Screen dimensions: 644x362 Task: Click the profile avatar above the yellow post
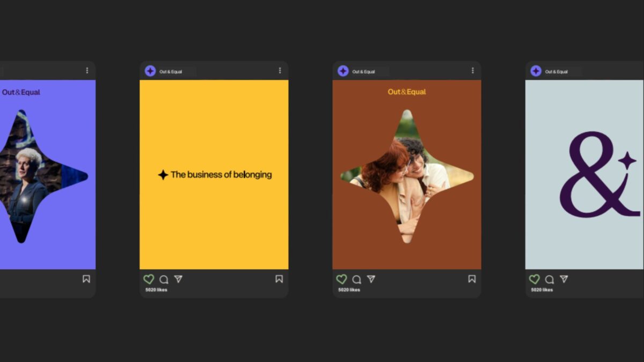click(150, 71)
